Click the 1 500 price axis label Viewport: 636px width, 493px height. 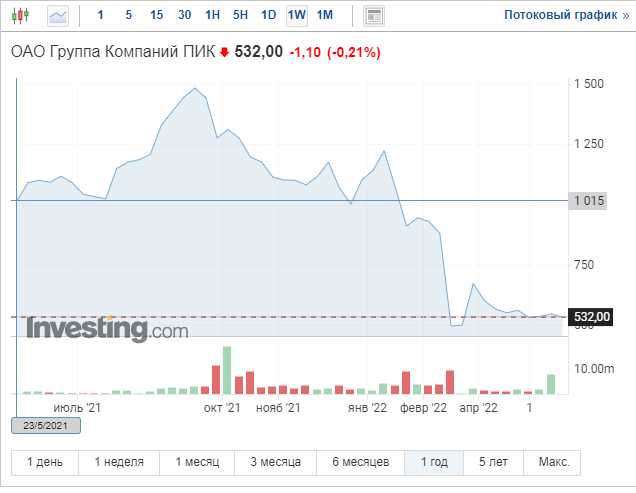(589, 84)
